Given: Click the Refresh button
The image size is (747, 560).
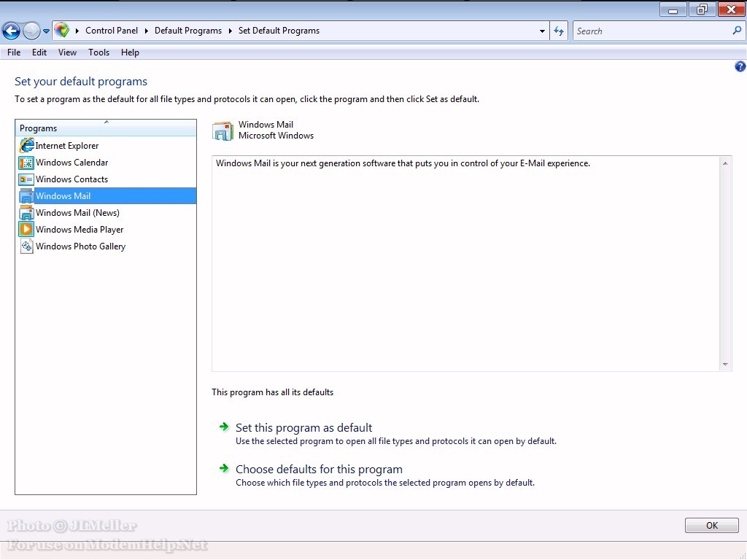Looking at the screenshot, I should [559, 31].
